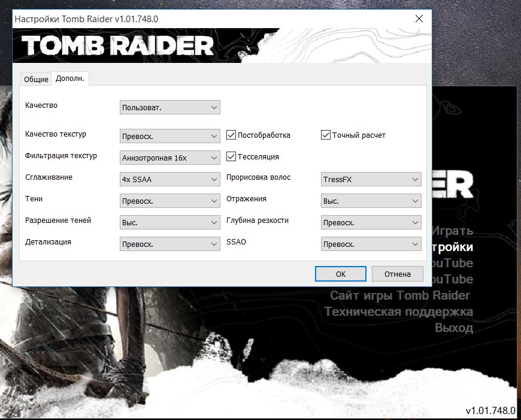Image resolution: width=521 pixels, height=420 pixels.
Task: Click Играть in the launcher menu
Action: 452,231
